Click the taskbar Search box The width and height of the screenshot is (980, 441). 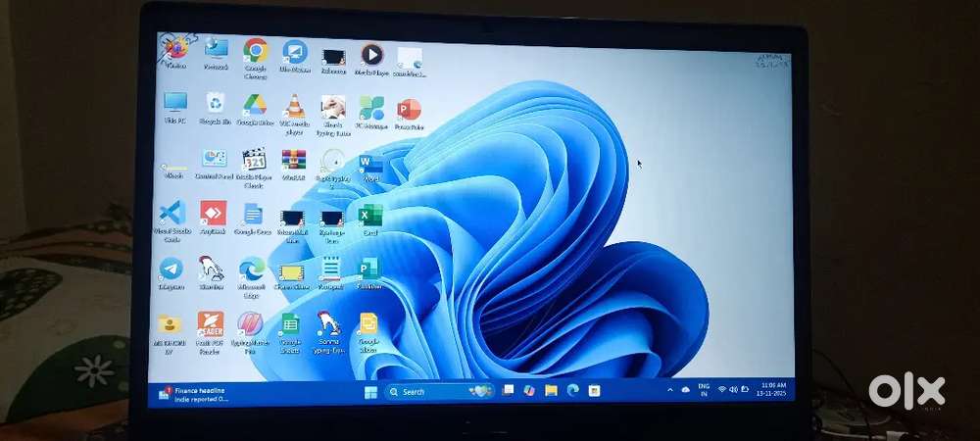coord(439,392)
